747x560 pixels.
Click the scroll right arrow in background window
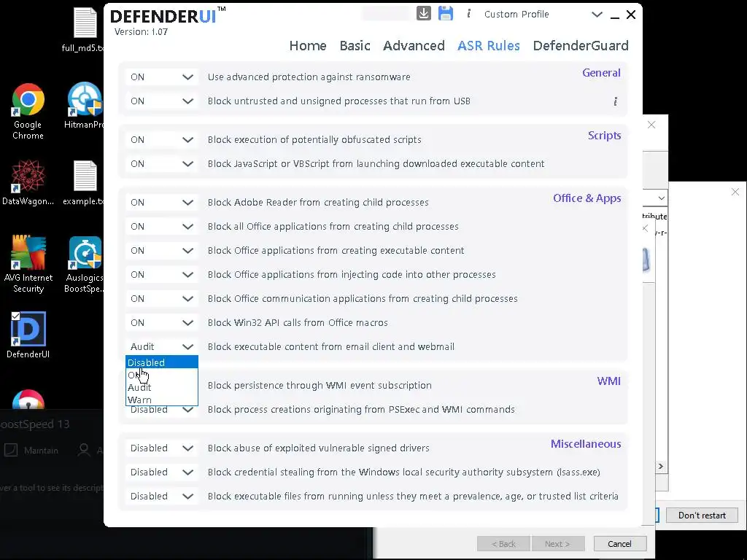click(x=661, y=466)
